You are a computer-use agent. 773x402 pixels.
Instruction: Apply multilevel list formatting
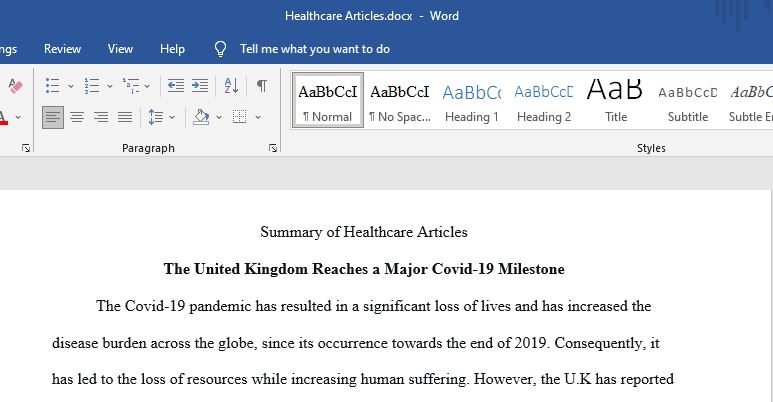click(131, 86)
